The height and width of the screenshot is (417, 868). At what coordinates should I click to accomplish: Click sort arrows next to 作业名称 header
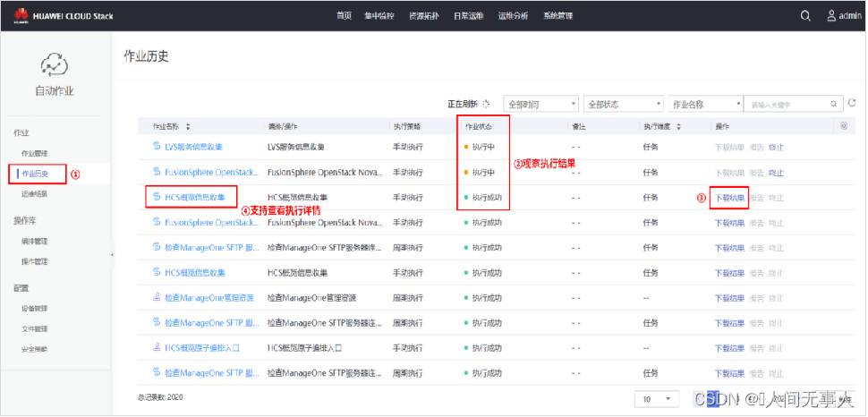(188, 127)
